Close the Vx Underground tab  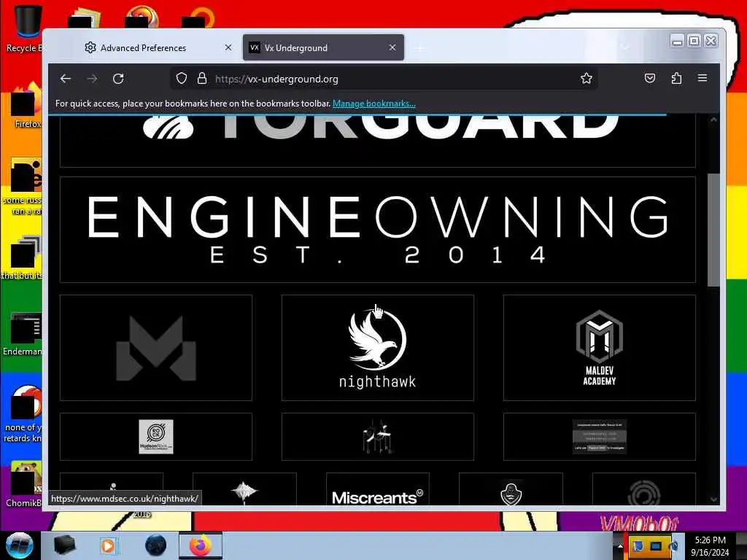392,47
